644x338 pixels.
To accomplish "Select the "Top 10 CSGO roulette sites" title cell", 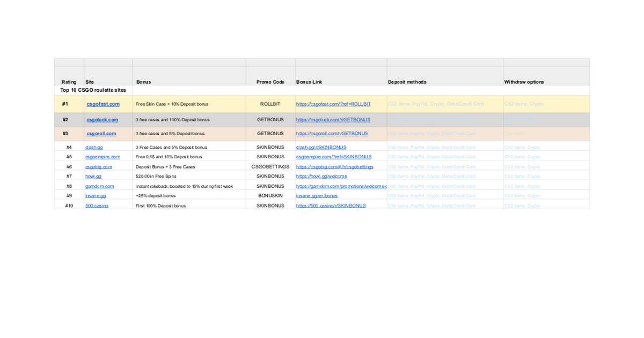I will pyautogui.click(x=93, y=90).
